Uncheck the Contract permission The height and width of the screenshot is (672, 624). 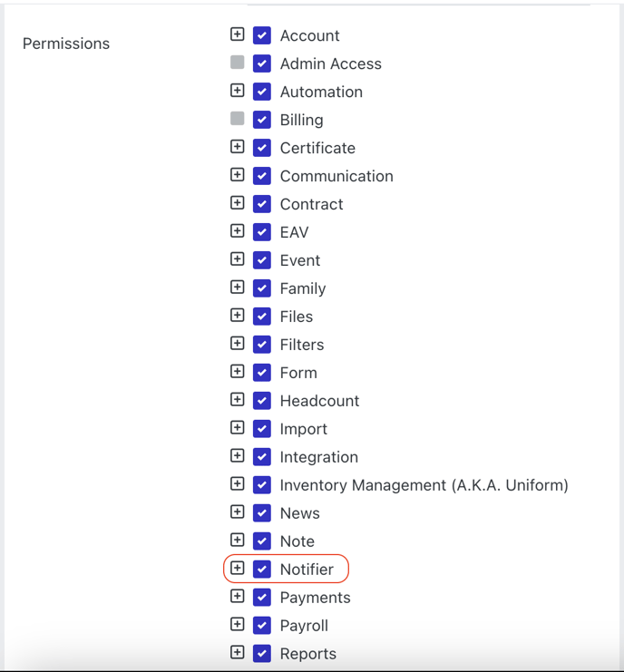262,204
